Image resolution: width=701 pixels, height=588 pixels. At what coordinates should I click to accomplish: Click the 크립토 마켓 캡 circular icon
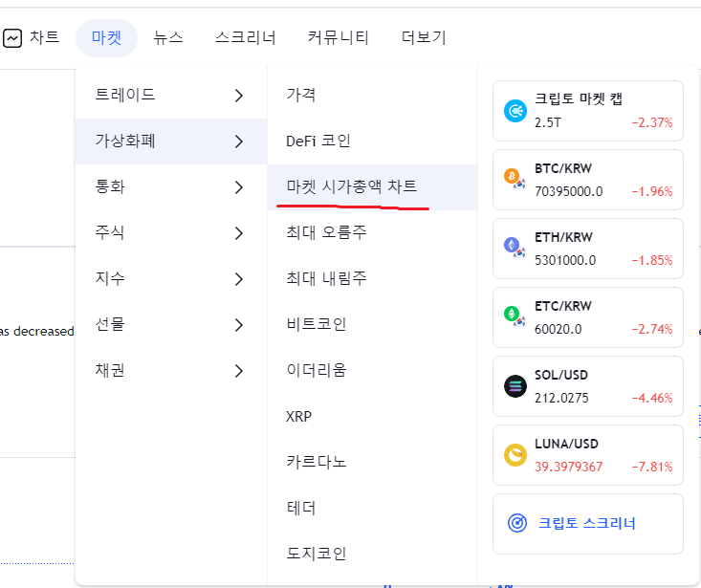[x=515, y=111]
